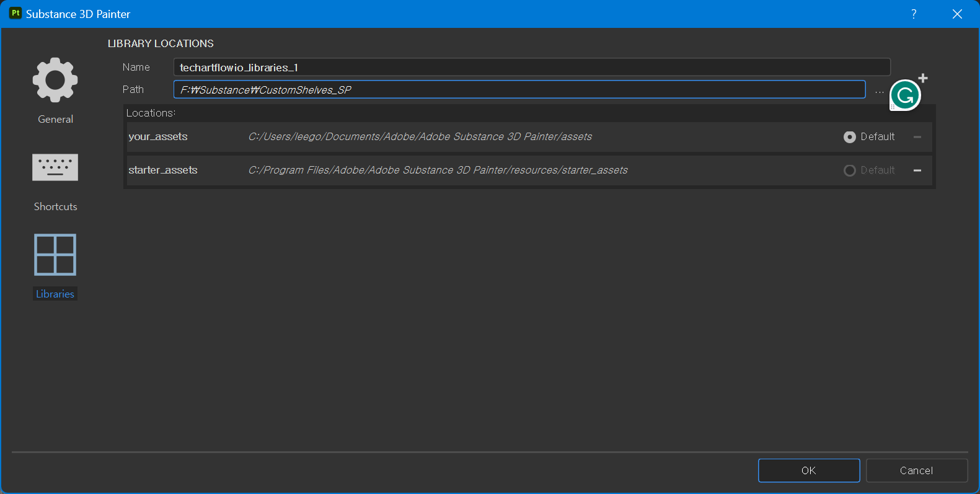
Task: Select the your_assets library name
Action: [x=158, y=136]
